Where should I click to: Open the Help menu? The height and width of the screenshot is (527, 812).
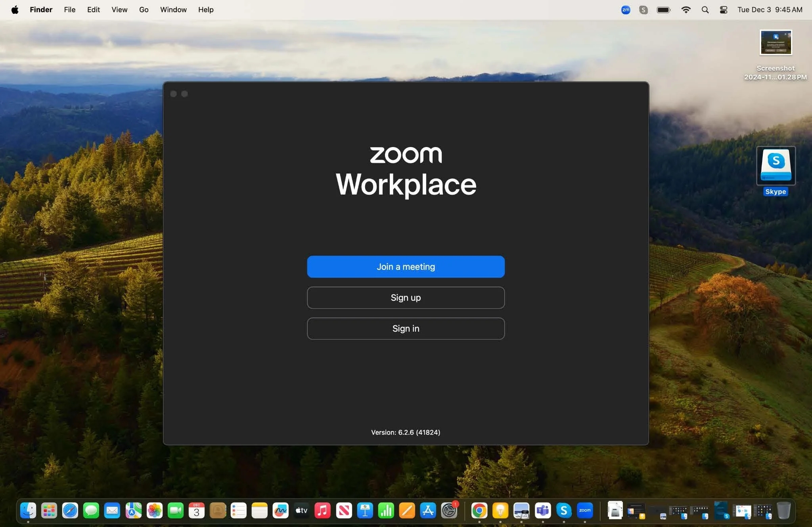(205, 10)
